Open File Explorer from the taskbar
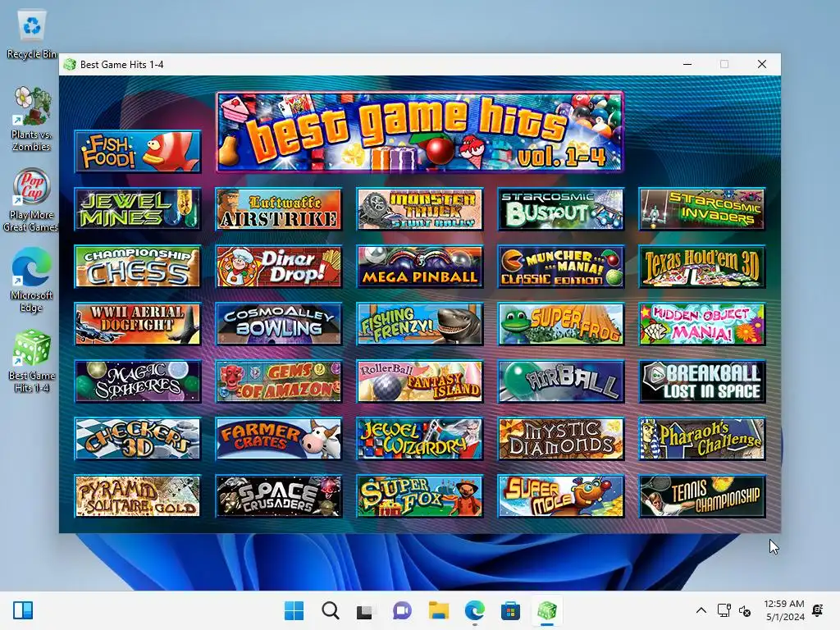This screenshot has height=630, width=840. click(438, 610)
